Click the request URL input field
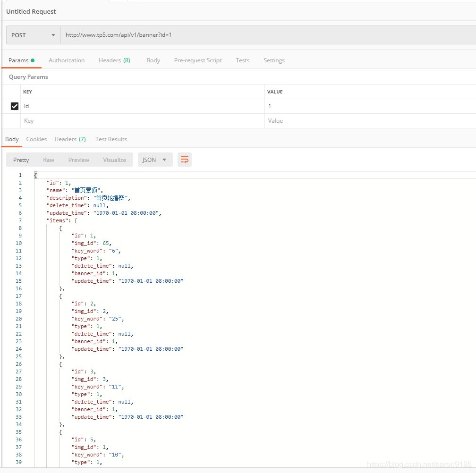 (268, 35)
